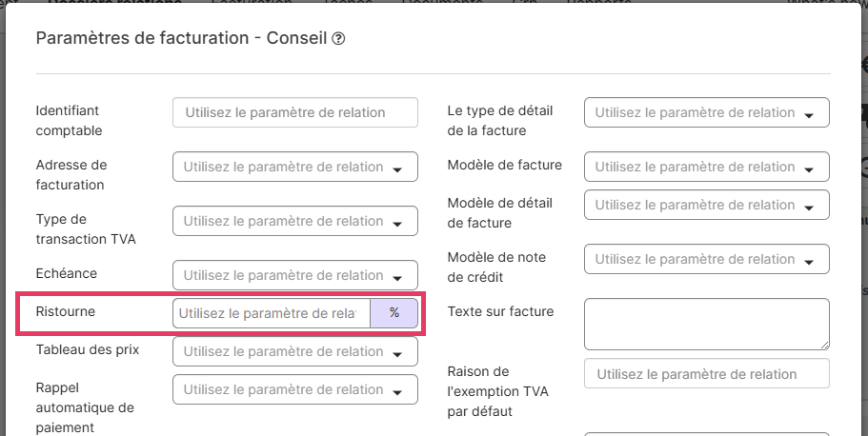Open the Modèle de détail de facture dropdown

[706, 205]
